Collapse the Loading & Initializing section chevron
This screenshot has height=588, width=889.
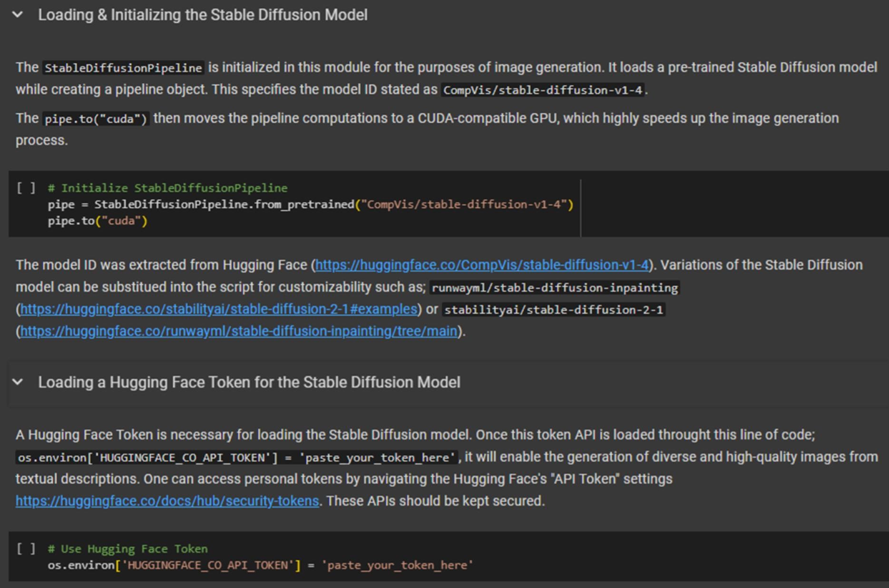(18, 15)
